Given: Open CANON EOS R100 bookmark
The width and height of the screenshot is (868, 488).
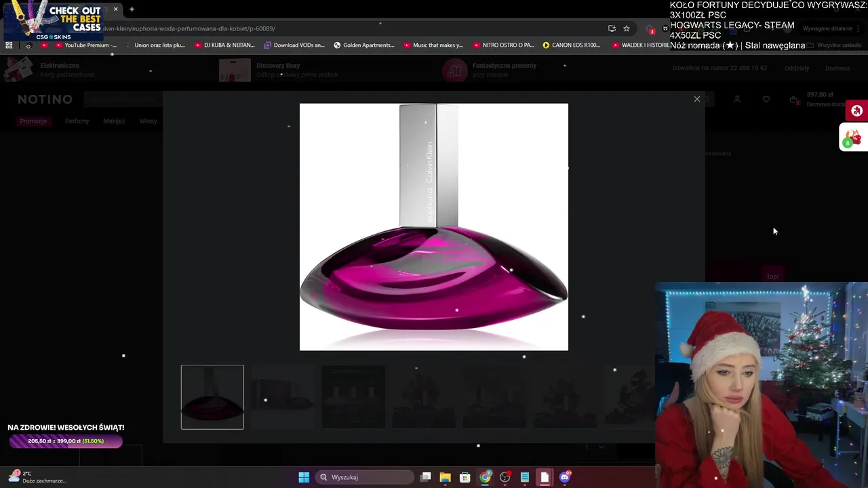Looking at the screenshot, I should (x=572, y=45).
